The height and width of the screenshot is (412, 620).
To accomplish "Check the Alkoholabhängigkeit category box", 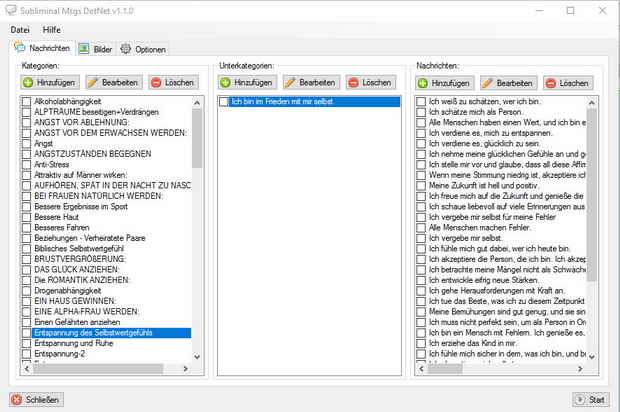I will [x=26, y=102].
